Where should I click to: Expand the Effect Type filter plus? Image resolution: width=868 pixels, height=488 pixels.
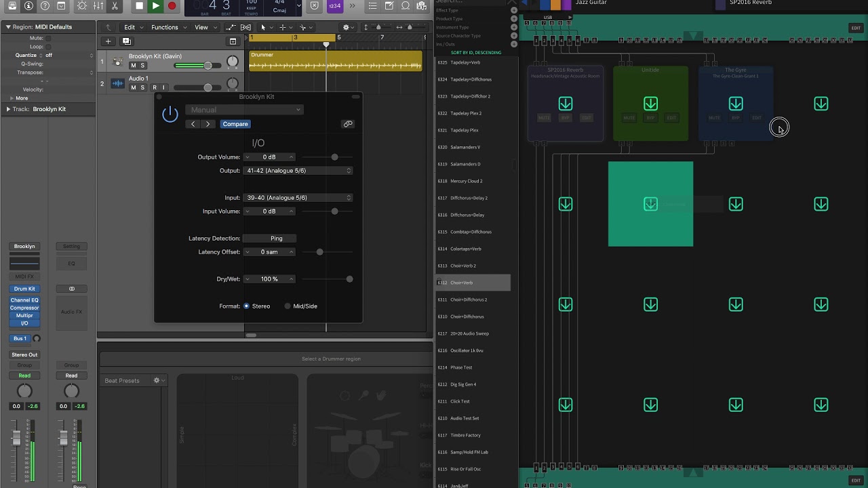513,11
